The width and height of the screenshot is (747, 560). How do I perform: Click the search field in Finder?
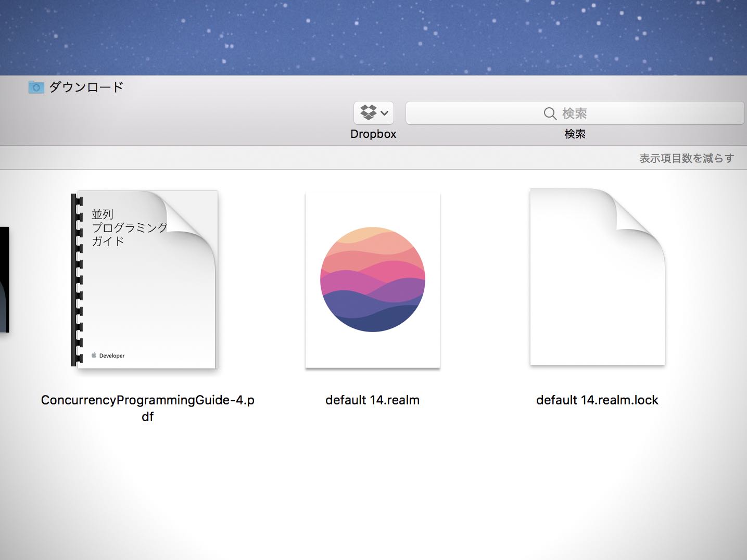(575, 113)
